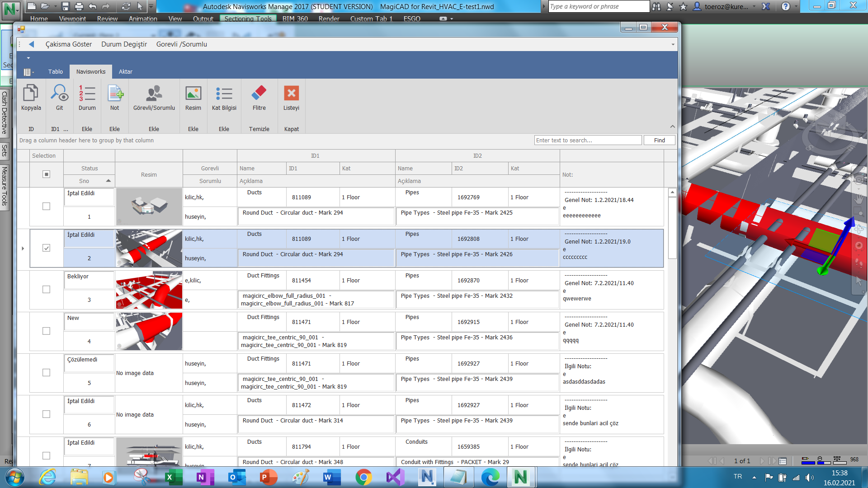Click the favorites star icon
The height and width of the screenshot is (488, 868).
click(683, 6)
